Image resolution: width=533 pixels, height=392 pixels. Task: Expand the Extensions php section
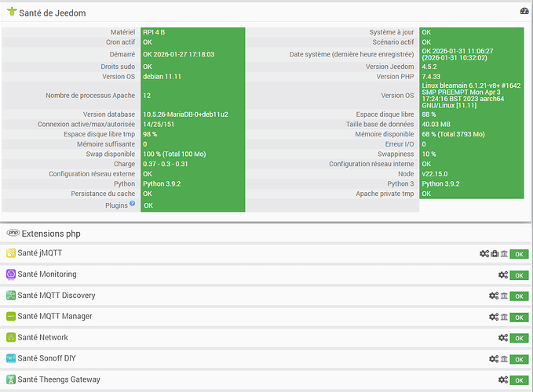coord(50,234)
